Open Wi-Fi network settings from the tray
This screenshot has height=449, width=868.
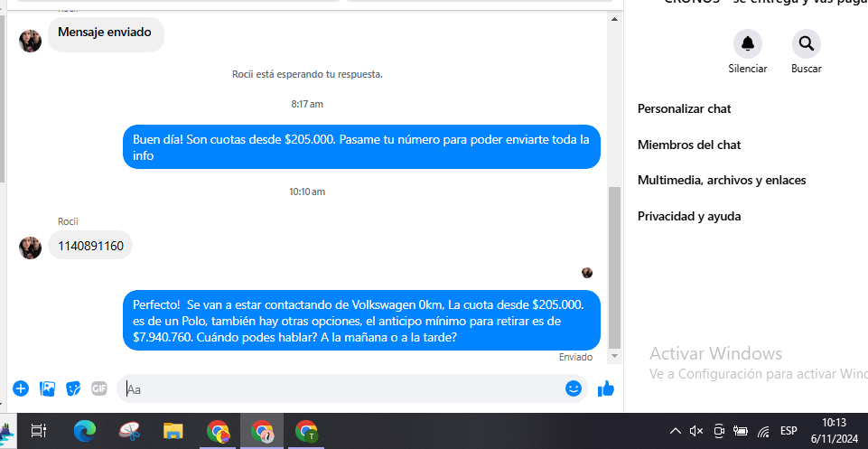[x=763, y=431]
